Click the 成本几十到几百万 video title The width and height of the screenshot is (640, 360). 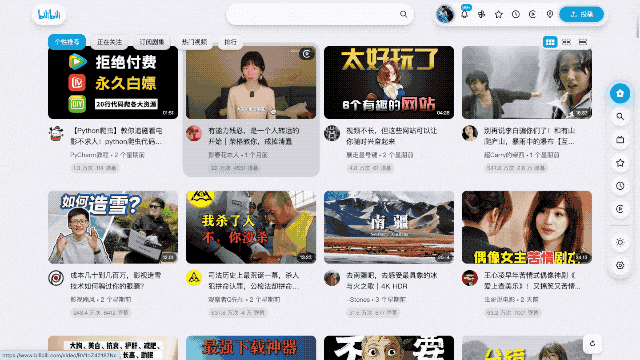coord(116,281)
